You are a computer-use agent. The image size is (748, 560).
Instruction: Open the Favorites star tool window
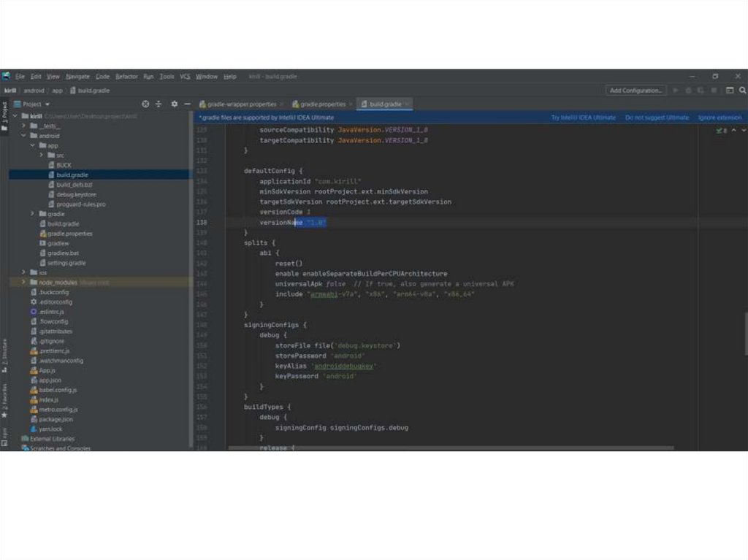pyautogui.click(x=4, y=402)
